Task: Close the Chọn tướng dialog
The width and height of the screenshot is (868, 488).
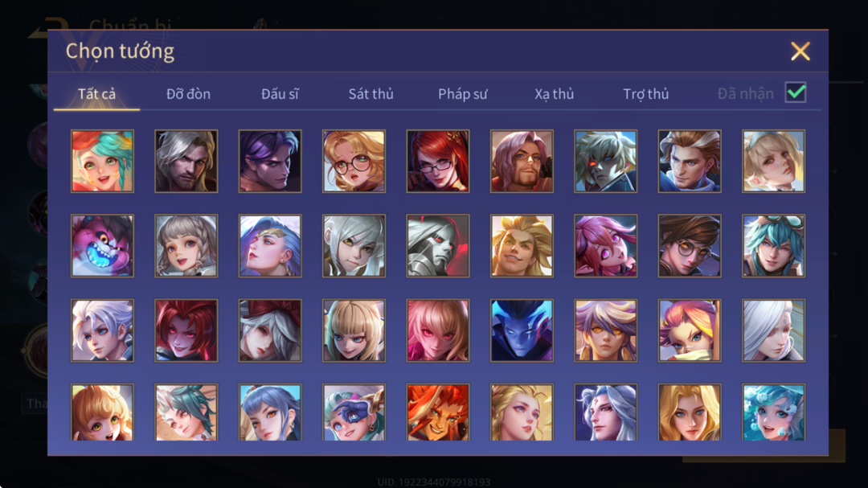Action: tap(800, 51)
